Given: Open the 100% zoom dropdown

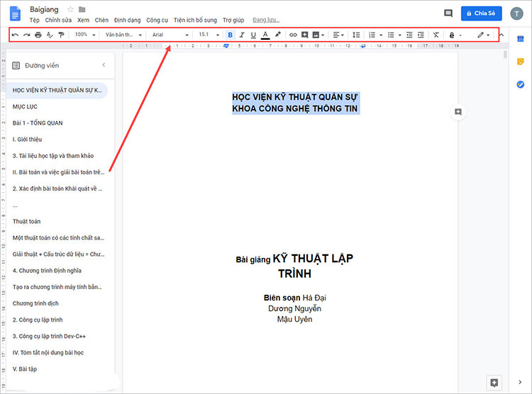Looking at the screenshot, I should click(85, 35).
